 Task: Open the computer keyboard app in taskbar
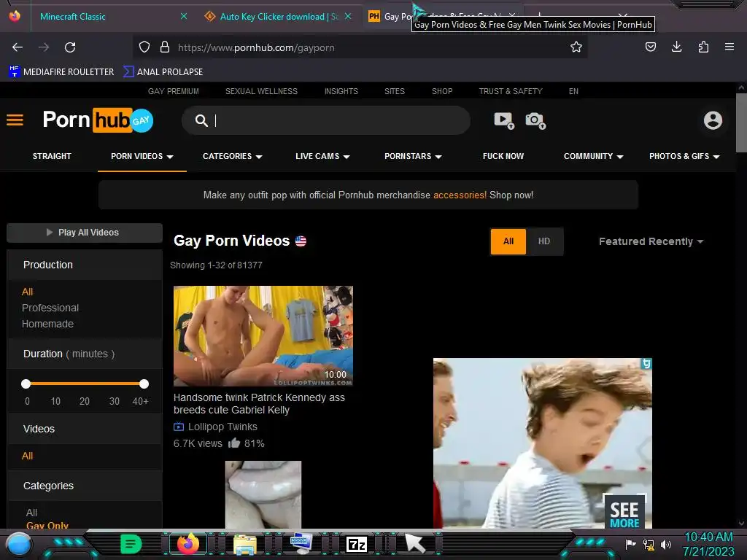(301, 544)
